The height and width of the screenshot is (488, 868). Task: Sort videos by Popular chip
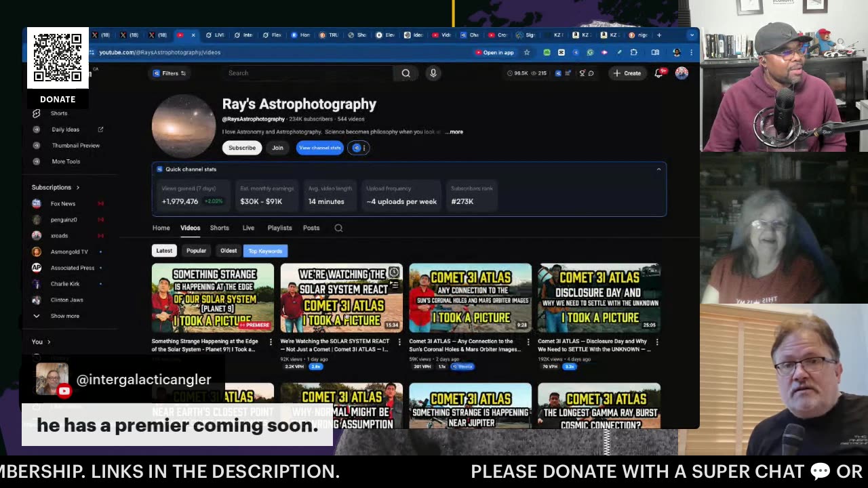pos(196,251)
